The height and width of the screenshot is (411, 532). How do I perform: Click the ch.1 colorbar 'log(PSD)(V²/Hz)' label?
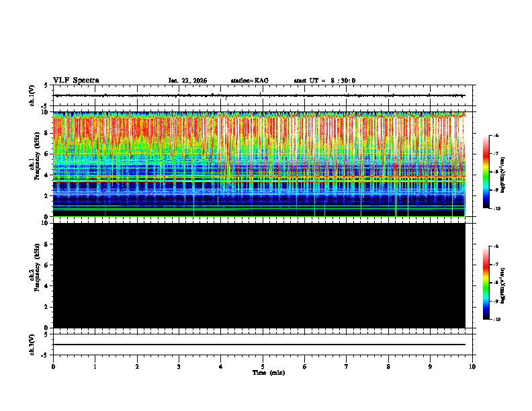[x=502, y=175]
